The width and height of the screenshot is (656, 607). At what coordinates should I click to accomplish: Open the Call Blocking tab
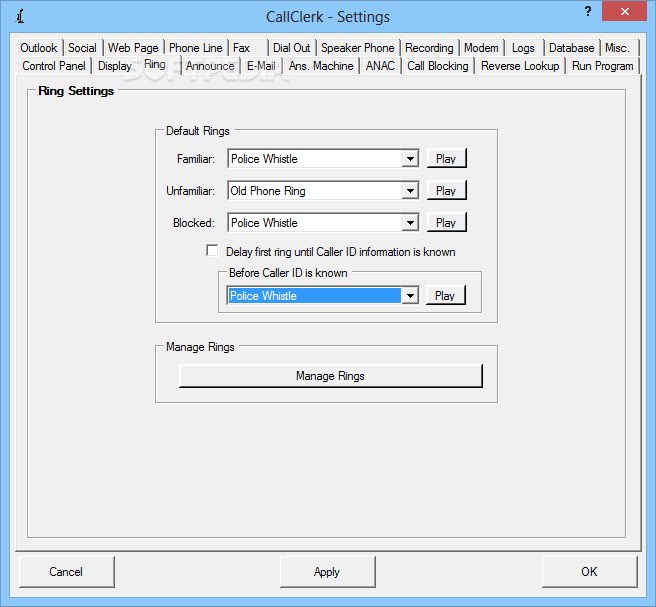point(438,66)
